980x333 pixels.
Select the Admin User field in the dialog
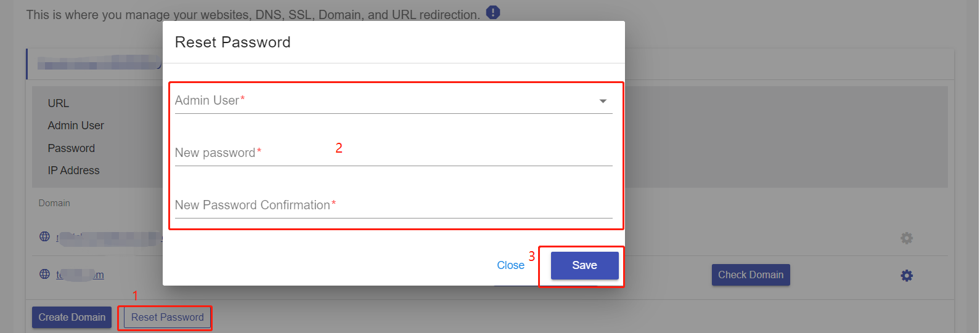393,100
